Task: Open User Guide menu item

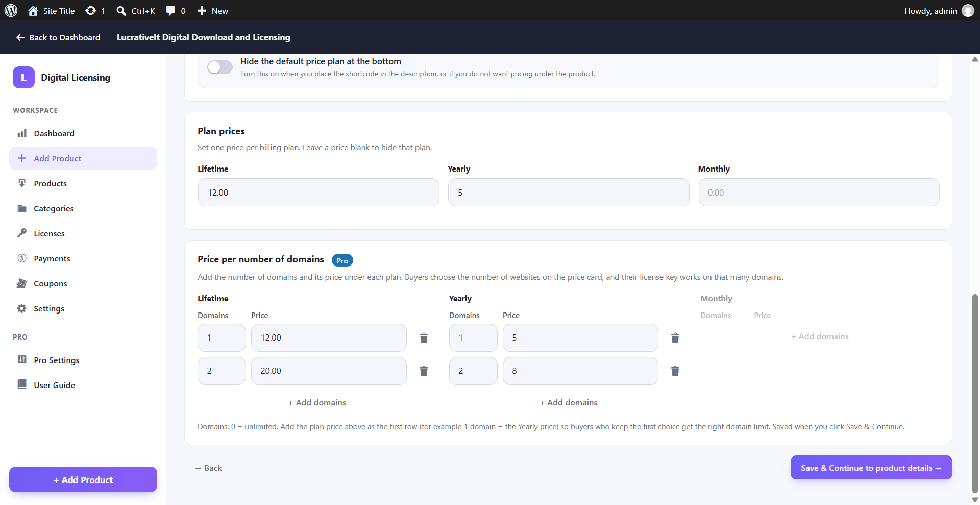Action: [83, 385]
